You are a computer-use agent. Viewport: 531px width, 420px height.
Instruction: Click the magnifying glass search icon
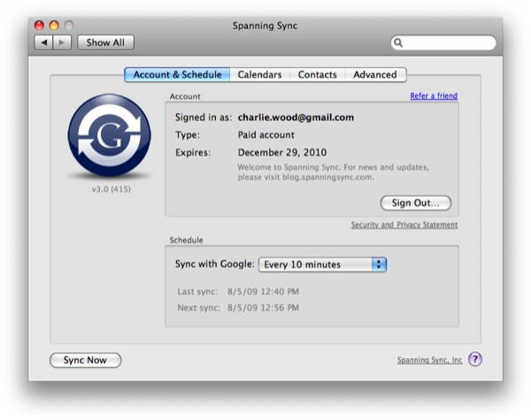(x=398, y=42)
